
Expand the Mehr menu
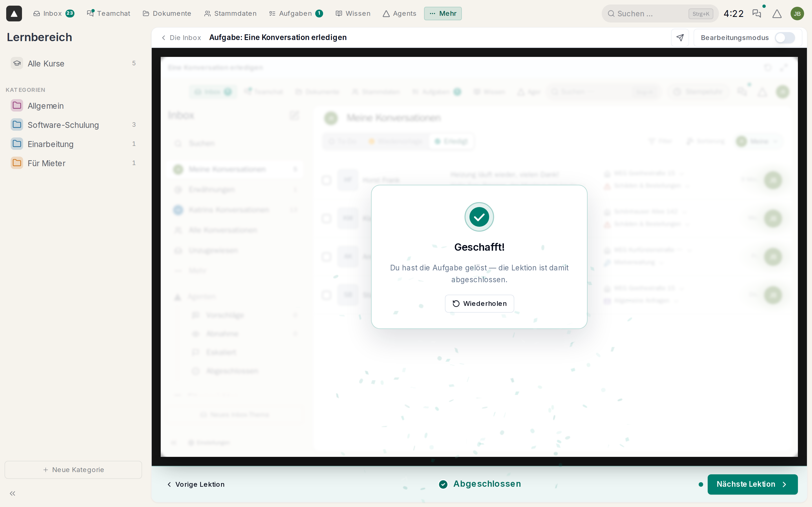click(443, 14)
